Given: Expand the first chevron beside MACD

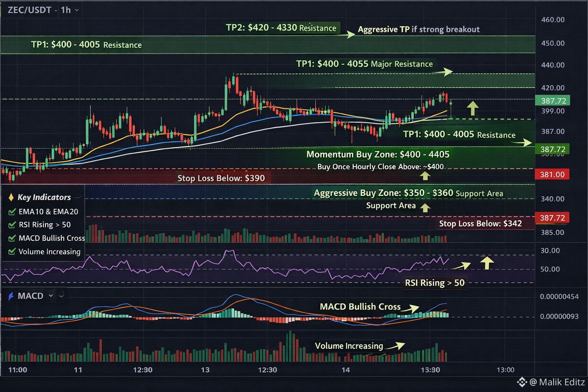Looking at the screenshot, I should 51,296.
